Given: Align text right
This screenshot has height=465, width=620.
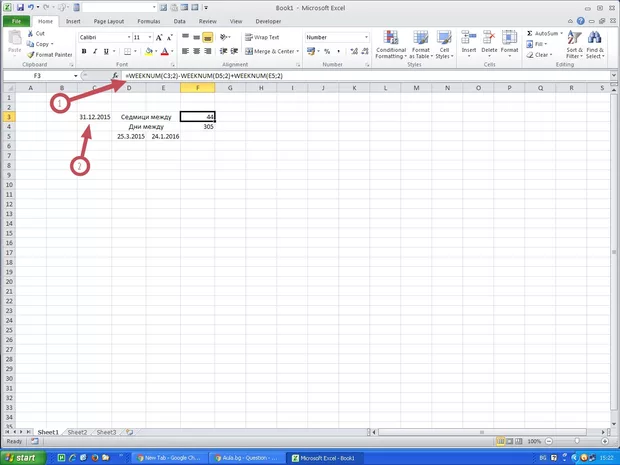Looking at the screenshot, I should (208, 51).
